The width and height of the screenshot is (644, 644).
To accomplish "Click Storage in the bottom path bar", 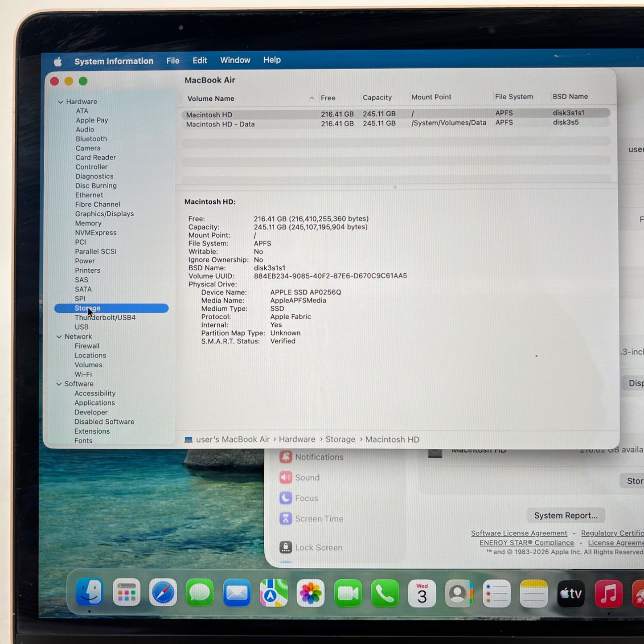I will click(340, 439).
